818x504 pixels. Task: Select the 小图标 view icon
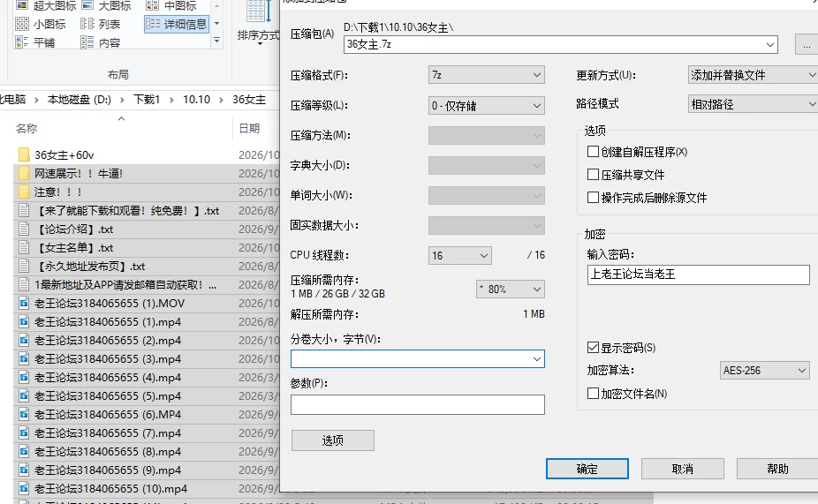pyautogui.click(x=21, y=24)
